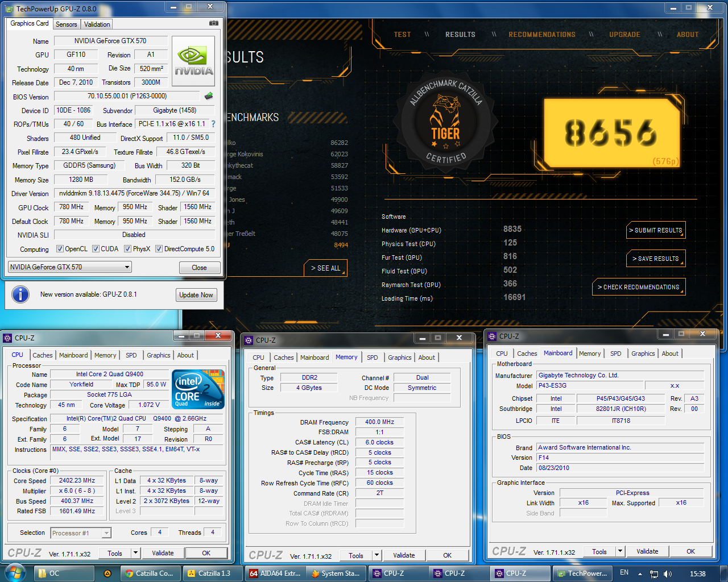The image size is (728, 582).
Task: Click the DRAM Frequency value field
Action: tap(380, 422)
